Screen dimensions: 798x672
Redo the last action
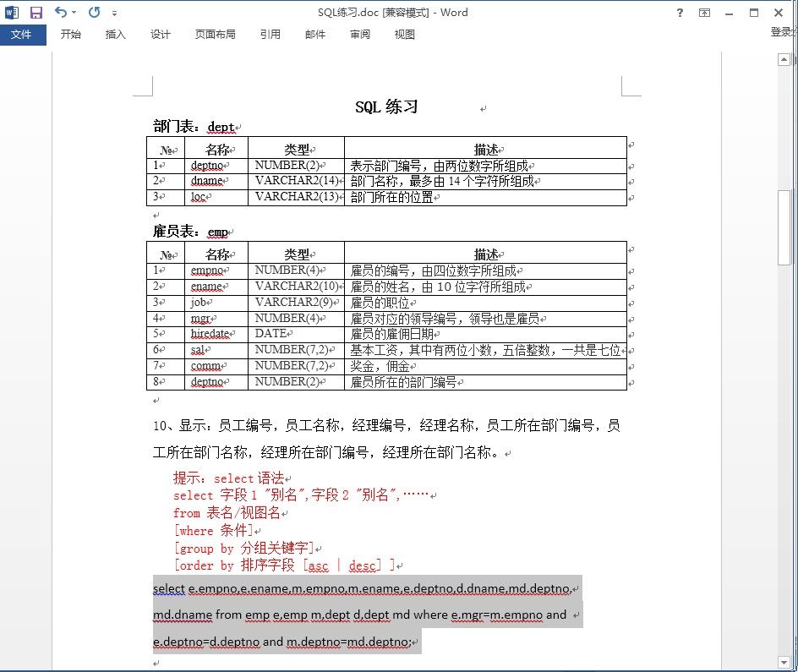point(94,12)
